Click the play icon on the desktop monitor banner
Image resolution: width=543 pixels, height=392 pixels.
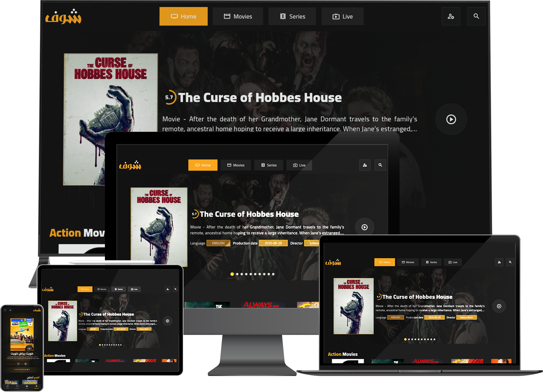tap(364, 227)
